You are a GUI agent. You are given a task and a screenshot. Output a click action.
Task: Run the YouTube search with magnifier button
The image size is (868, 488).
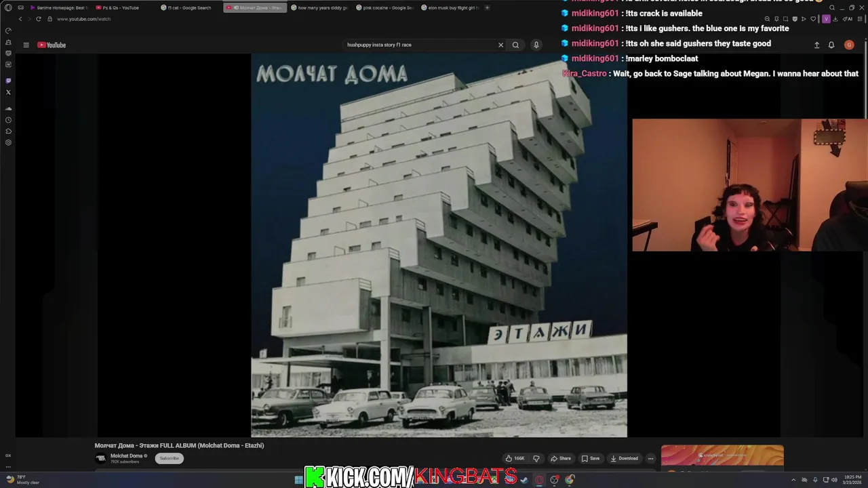pyautogui.click(x=515, y=45)
